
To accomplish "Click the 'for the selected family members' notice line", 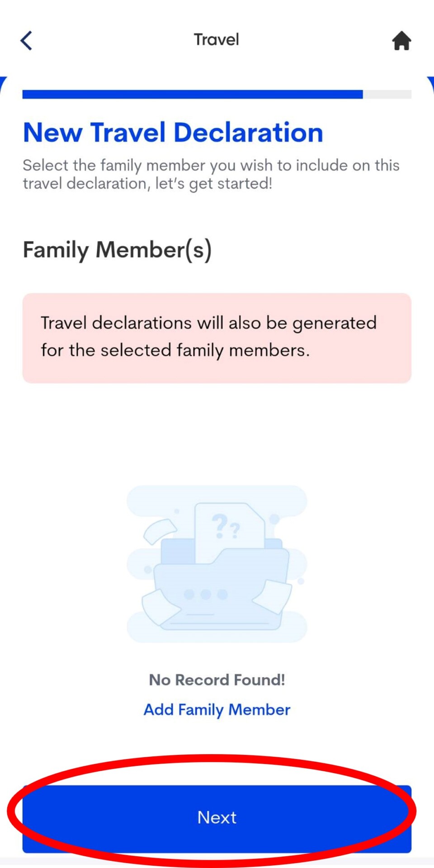I will tap(175, 350).
